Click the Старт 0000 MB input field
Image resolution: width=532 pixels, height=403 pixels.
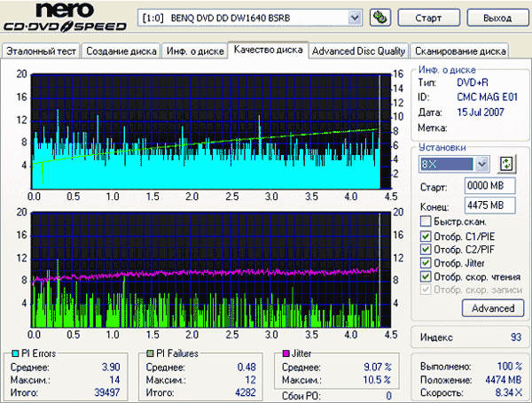[x=490, y=185]
